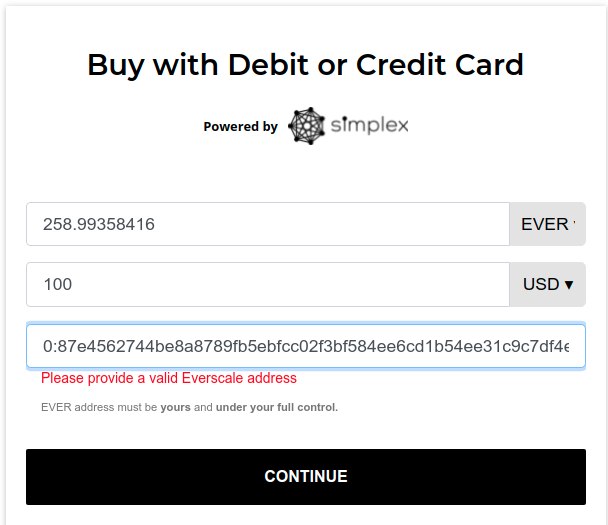Click into the Everscale address input
Viewport: 608px width, 525px height.
(305, 346)
